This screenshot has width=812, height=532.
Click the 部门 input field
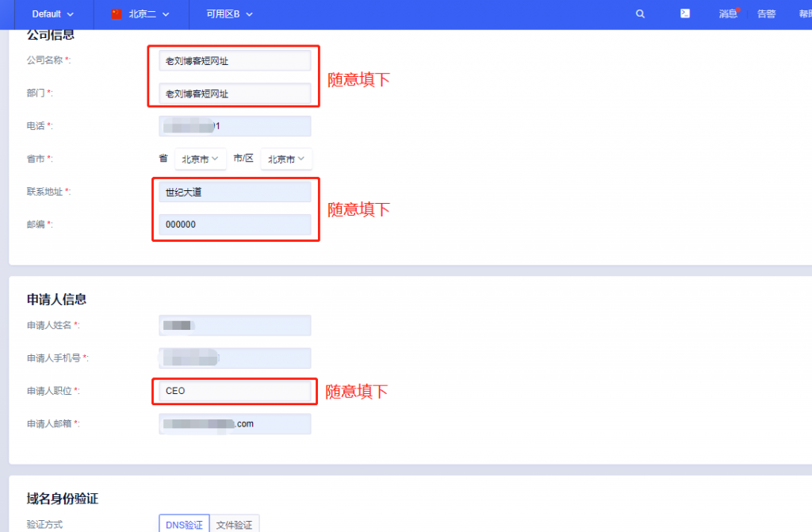(x=235, y=94)
